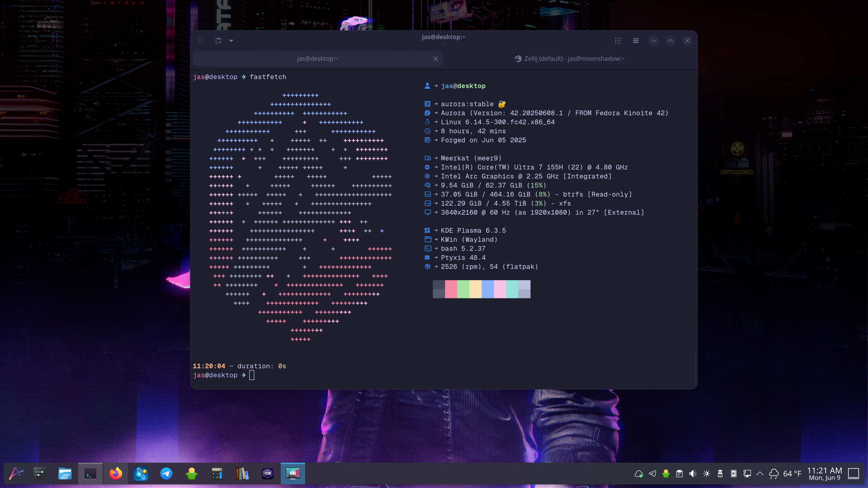Switch to the Zellij (default) tab
Screen dimensions: 868x488
[569, 59]
